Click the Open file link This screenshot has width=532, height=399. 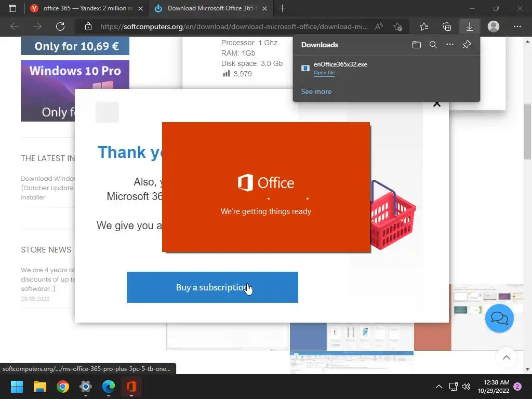[324, 73]
